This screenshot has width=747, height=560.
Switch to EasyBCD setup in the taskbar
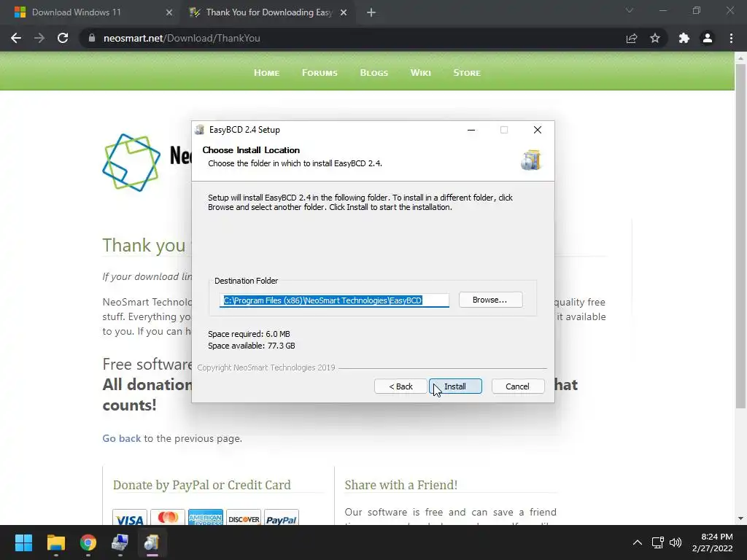click(x=152, y=542)
